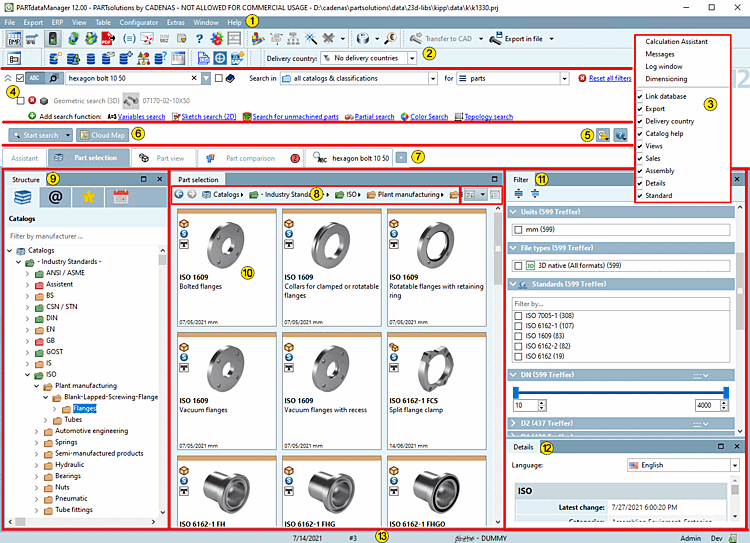Click the Variables search link
Screen dimensions: 750x543
[x=141, y=117]
